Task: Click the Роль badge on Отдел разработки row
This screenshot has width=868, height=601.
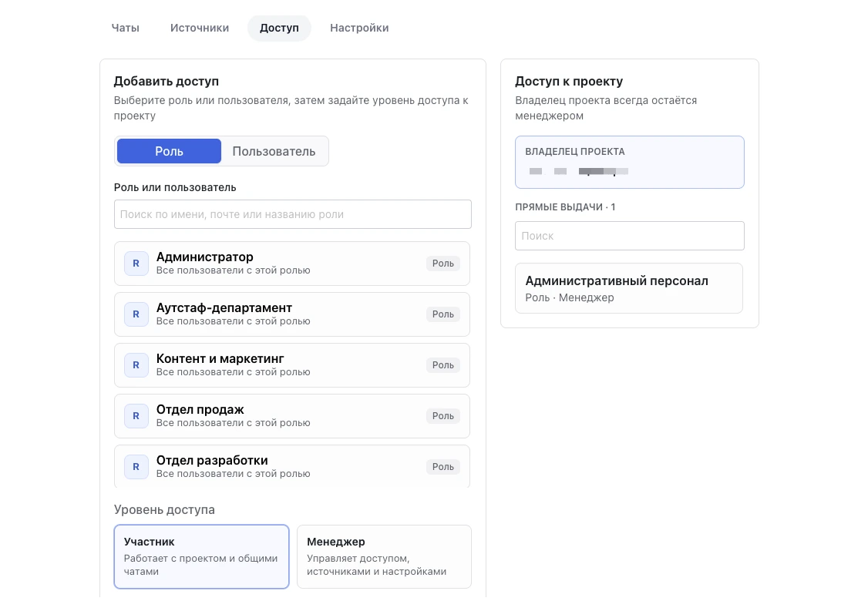Action: tap(442, 467)
